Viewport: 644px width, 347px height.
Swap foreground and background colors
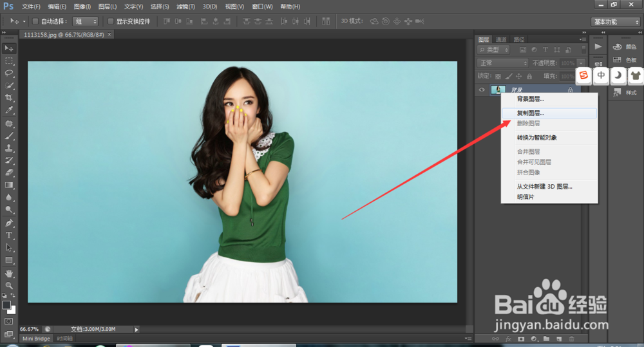coord(13,295)
